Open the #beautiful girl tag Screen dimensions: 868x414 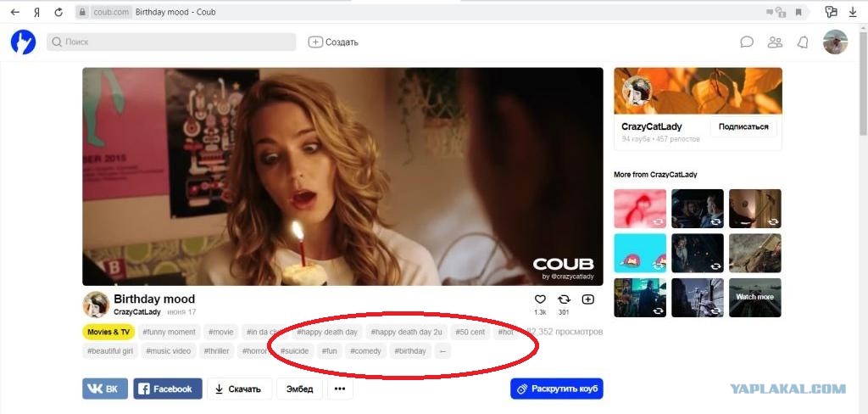click(109, 351)
